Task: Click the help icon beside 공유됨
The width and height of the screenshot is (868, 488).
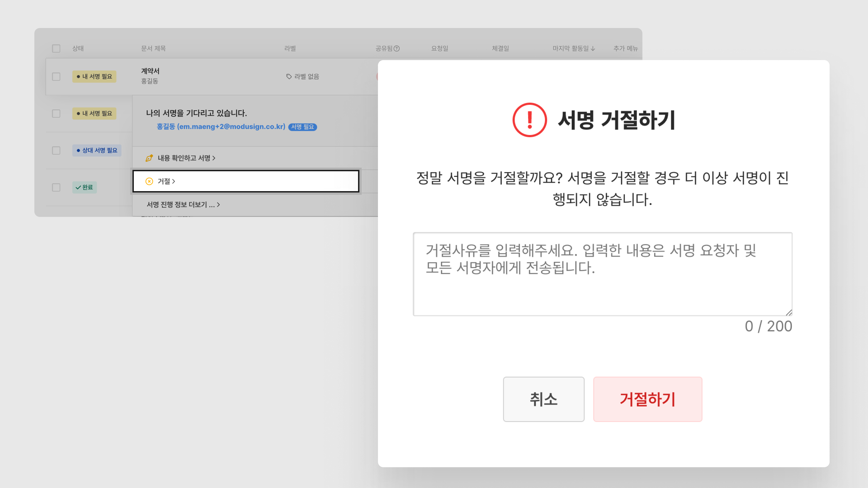Action: click(397, 49)
